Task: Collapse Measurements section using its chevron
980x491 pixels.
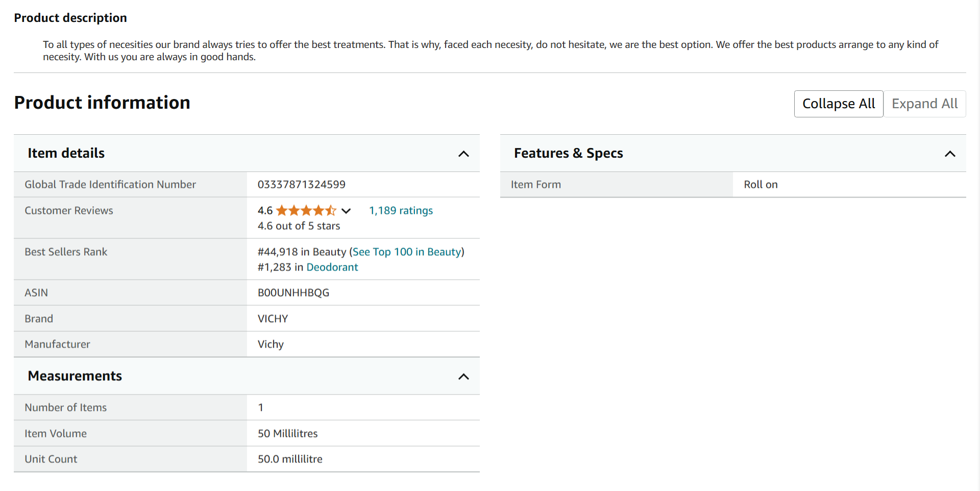Action: pyautogui.click(x=463, y=377)
